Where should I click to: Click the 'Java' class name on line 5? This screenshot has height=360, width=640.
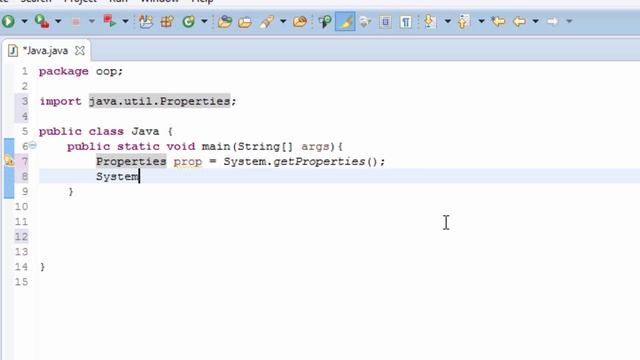(145, 131)
